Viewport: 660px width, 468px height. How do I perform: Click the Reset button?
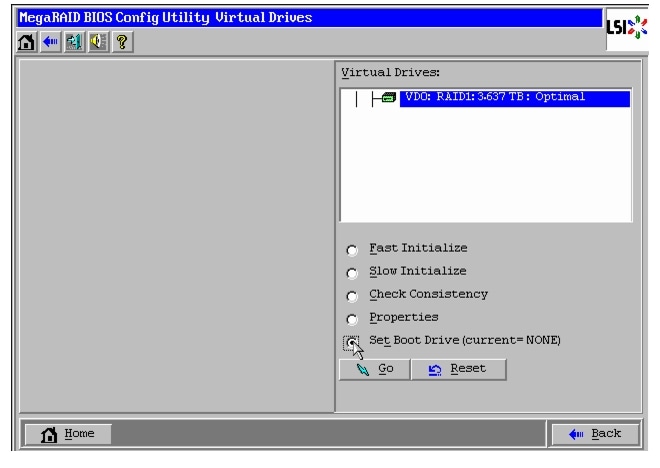458,369
